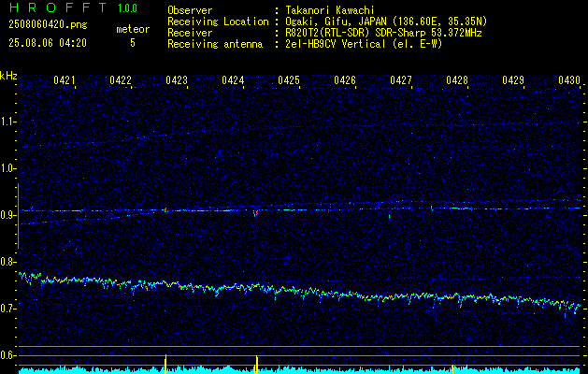Click the 2el-HB9CV Vertical antenna text

point(364,44)
